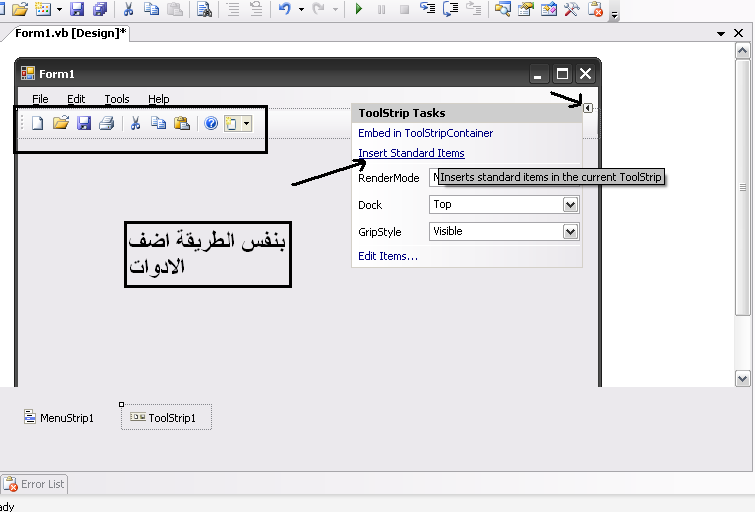Collapse the ToolStrip Tasks smart tag arrow
Viewport: 755px width, 512px height.
point(589,108)
